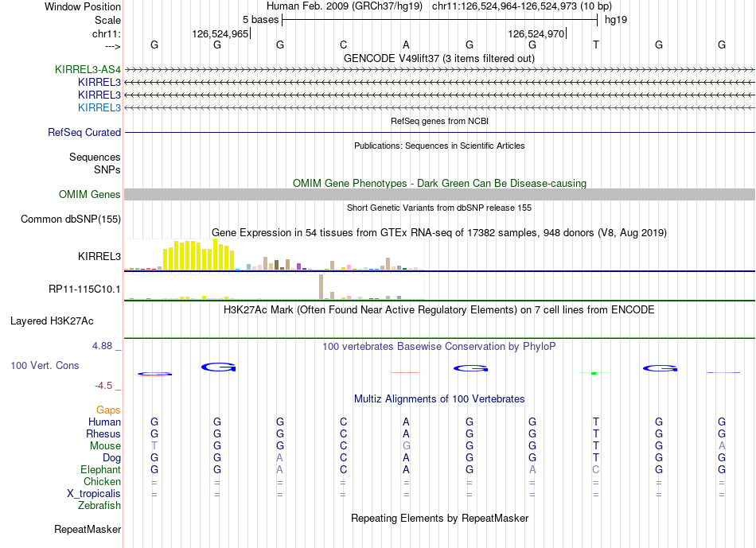Viewport: 756px width, 548px height.
Task: Click the Zebrafish species label
Action: click(99, 506)
